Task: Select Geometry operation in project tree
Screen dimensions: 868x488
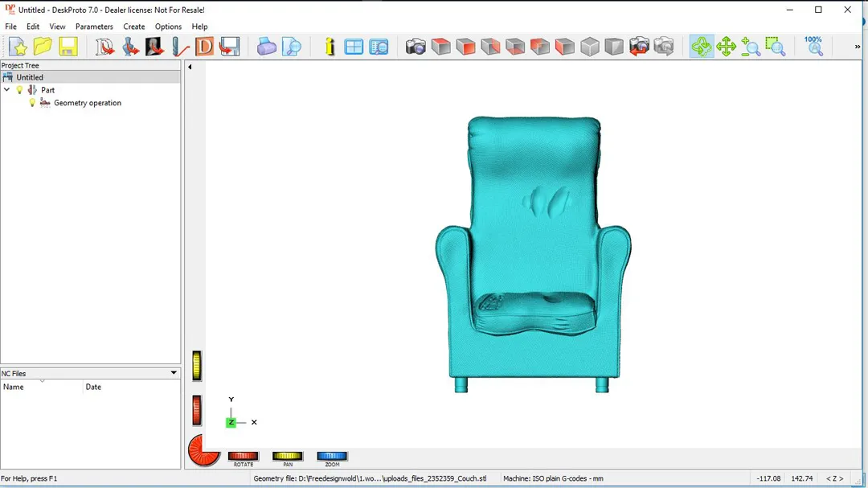Action: pyautogui.click(x=88, y=103)
